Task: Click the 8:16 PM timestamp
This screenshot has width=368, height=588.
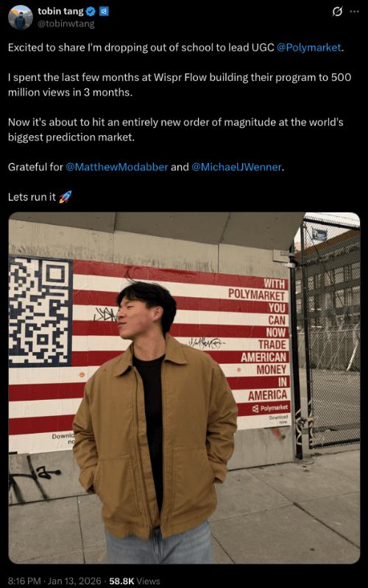Action: [x=24, y=581]
